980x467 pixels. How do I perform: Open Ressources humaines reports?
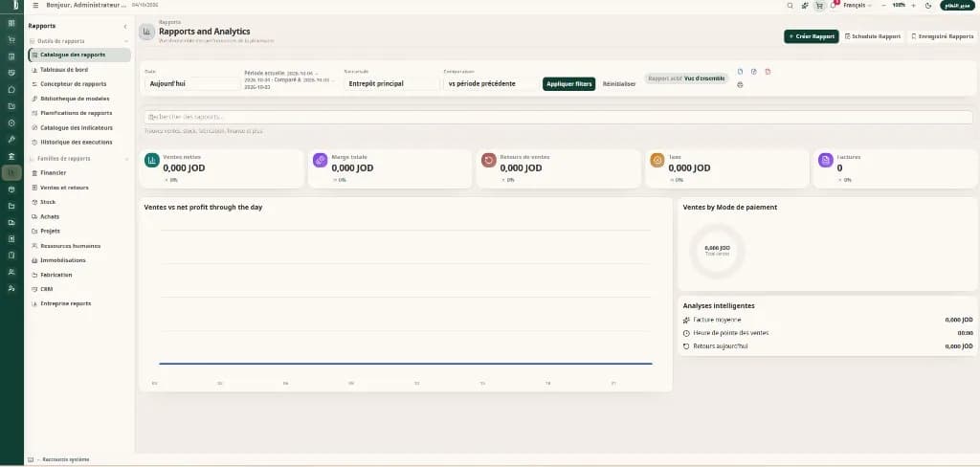tap(79, 246)
